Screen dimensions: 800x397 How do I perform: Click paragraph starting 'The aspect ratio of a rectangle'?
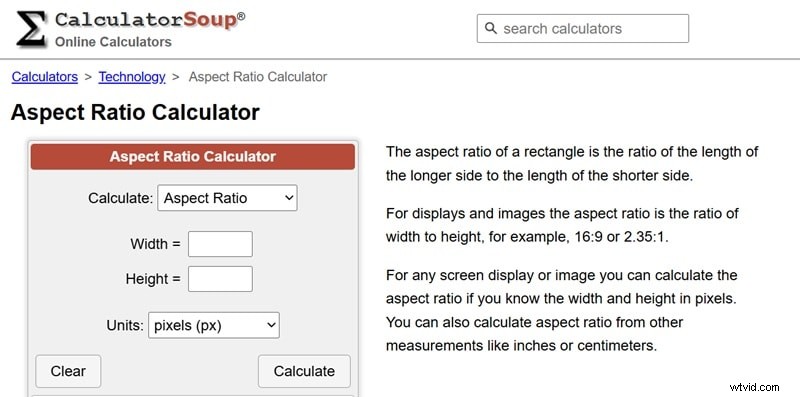coord(572,164)
